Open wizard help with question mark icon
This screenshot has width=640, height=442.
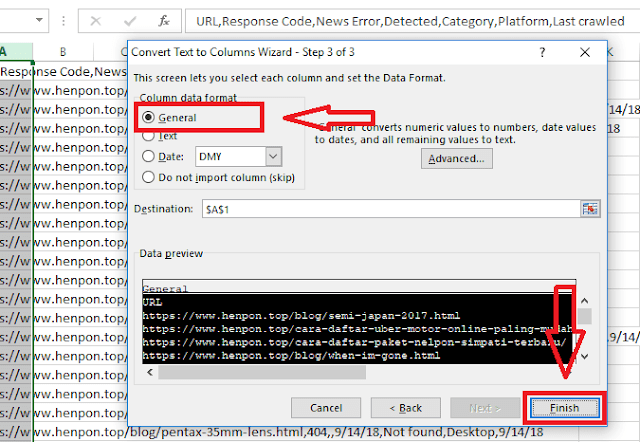542,52
